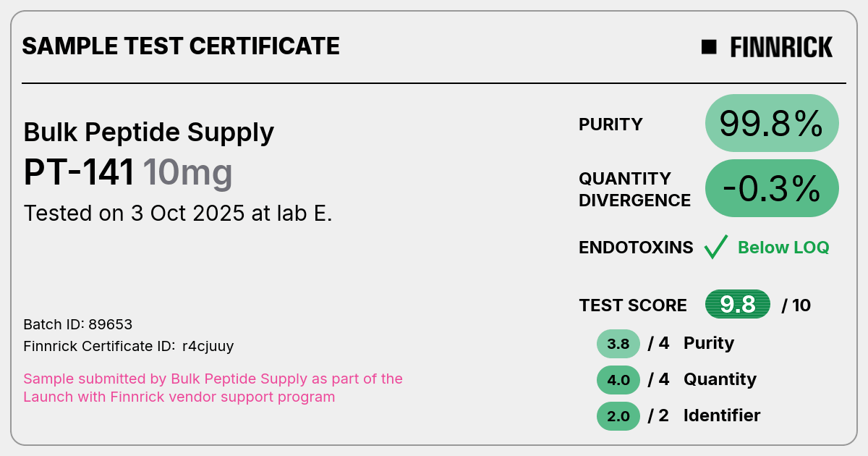This screenshot has width=868, height=456.
Task: Click the Finnrick black square logo icon
Action: pos(709,47)
